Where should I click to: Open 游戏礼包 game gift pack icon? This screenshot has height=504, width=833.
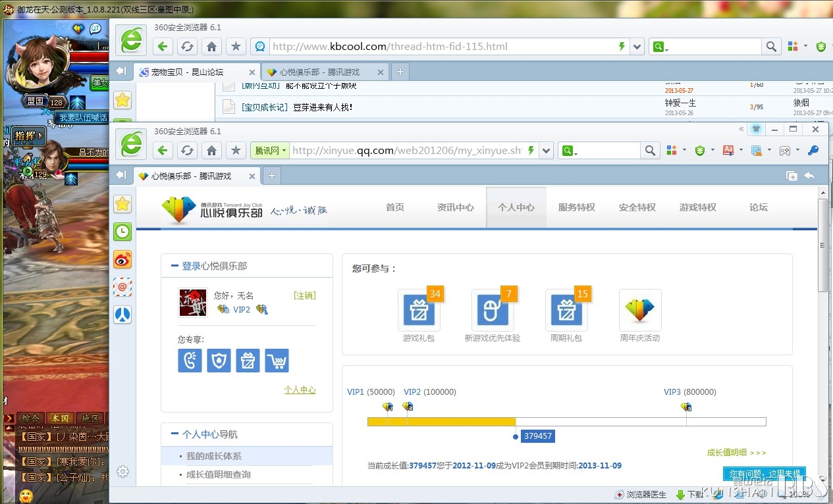[419, 310]
